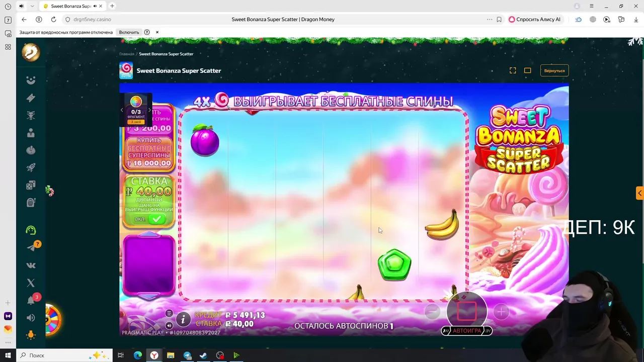Open the smiley face sidebar section
The height and width of the screenshot is (362, 644).
click(31, 80)
